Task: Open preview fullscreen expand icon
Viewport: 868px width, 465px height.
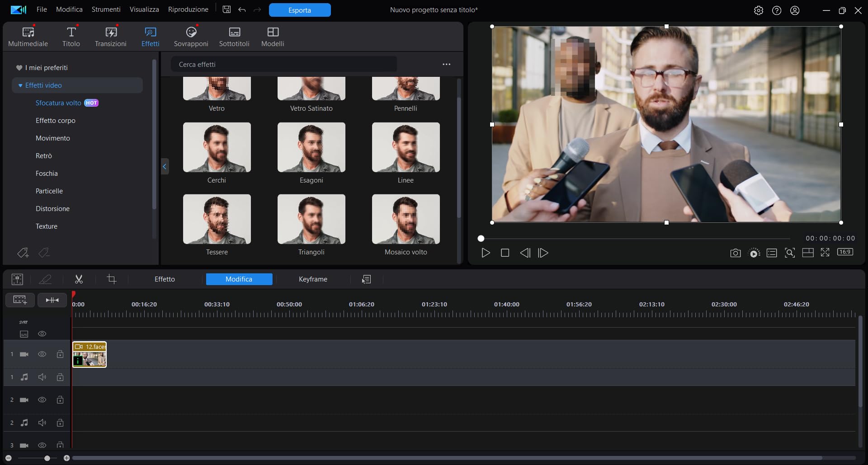Action: click(825, 253)
